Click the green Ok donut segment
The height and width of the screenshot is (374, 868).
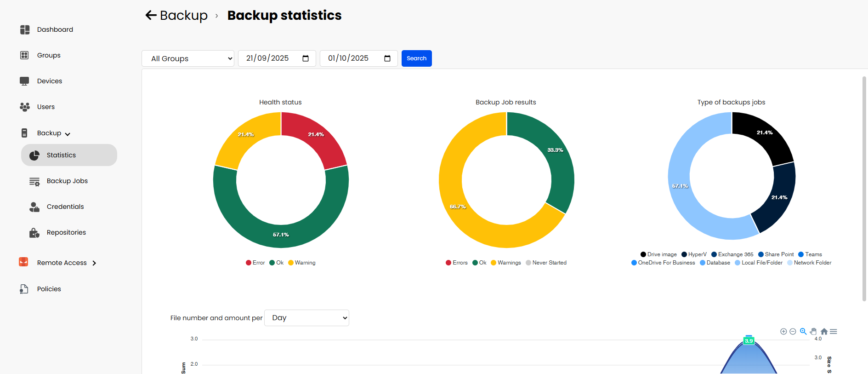281,235
